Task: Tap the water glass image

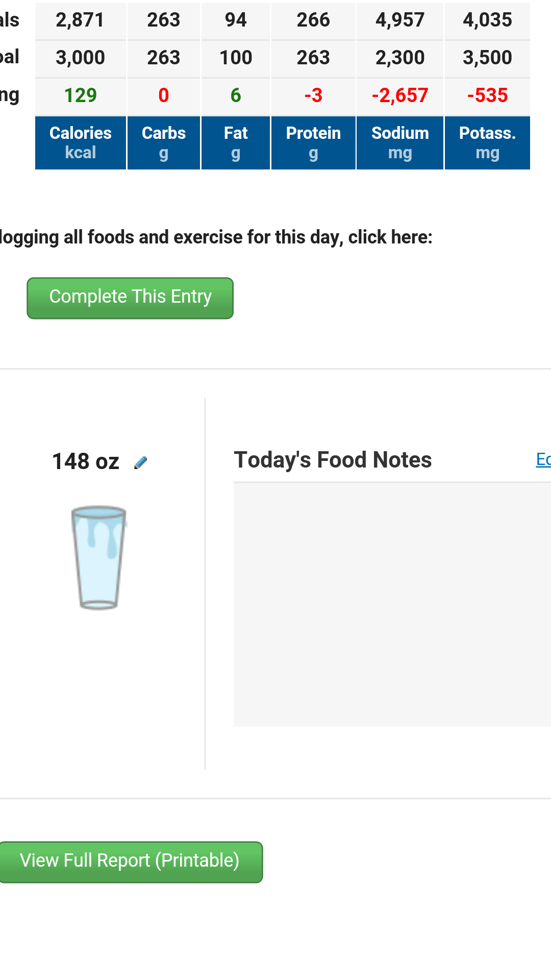Action: pos(99,557)
